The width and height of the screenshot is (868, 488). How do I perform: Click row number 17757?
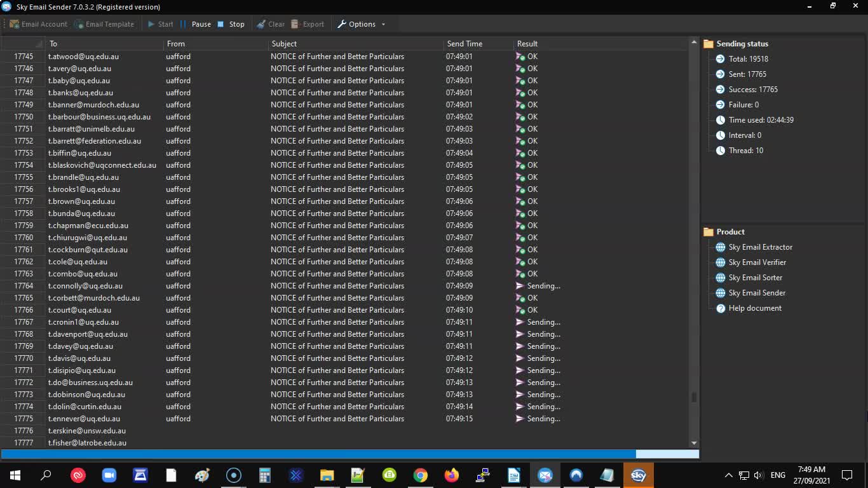(x=24, y=201)
